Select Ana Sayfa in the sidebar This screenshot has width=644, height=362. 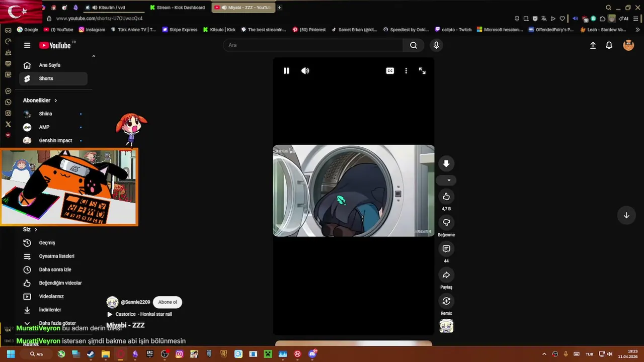tap(53, 65)
